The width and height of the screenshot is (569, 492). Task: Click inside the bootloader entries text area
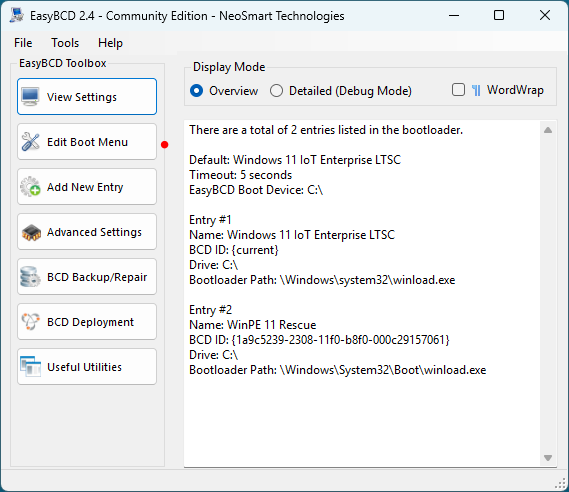(362, 293)
